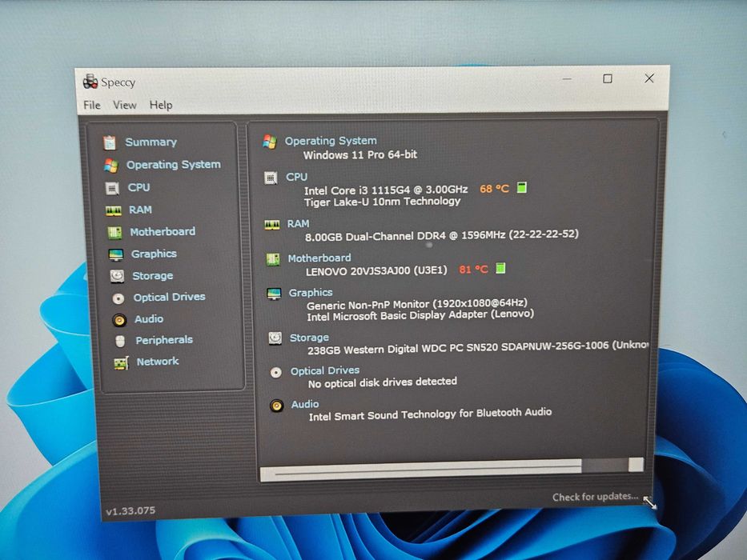
Task: Click Storage heading link in summary
Action: pos(309,338)
